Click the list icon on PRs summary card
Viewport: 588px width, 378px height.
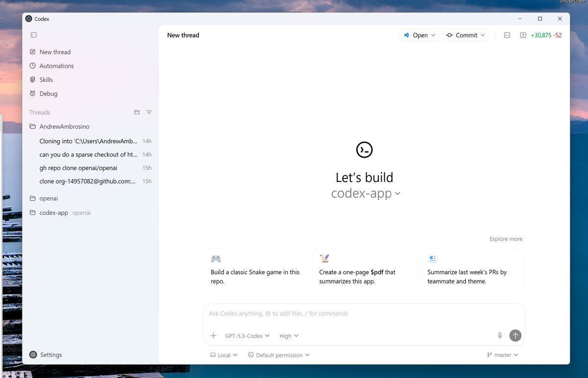[x=432, y=258]
